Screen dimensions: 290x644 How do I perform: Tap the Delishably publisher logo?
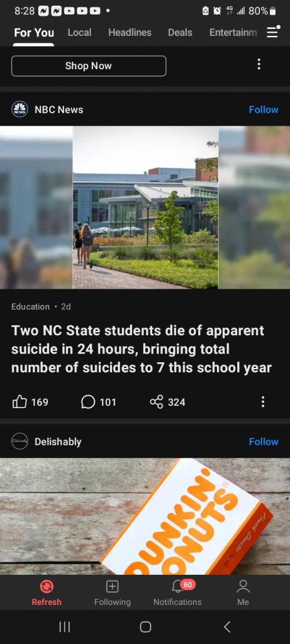(x=20, y=441)
